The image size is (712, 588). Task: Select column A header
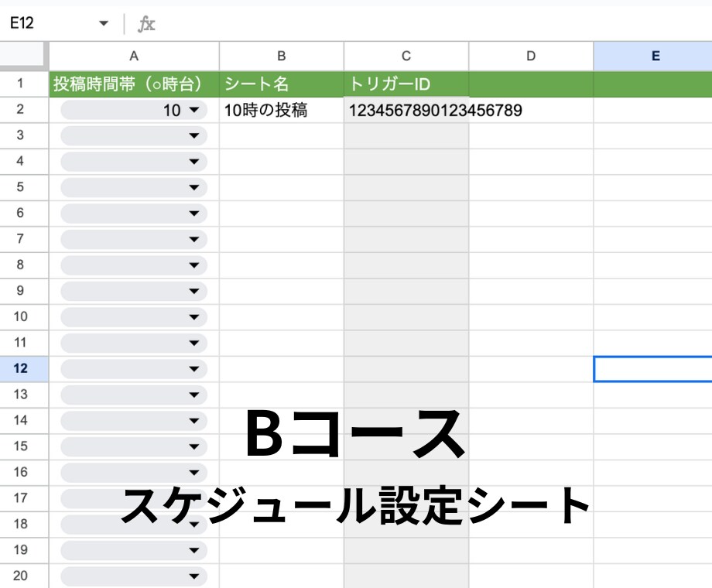click(134, 56)
